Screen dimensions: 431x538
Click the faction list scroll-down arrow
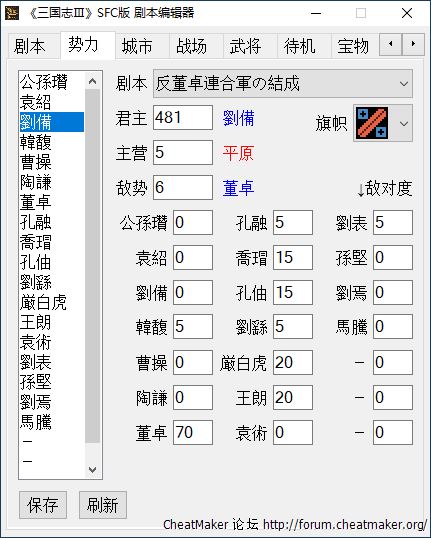coord(92,469)
